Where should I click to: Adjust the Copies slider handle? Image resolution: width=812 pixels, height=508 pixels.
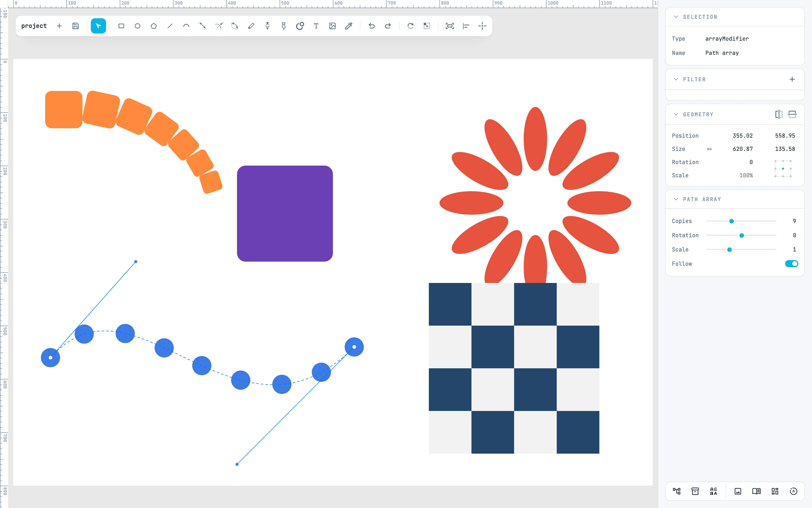[x=732, y=221]
